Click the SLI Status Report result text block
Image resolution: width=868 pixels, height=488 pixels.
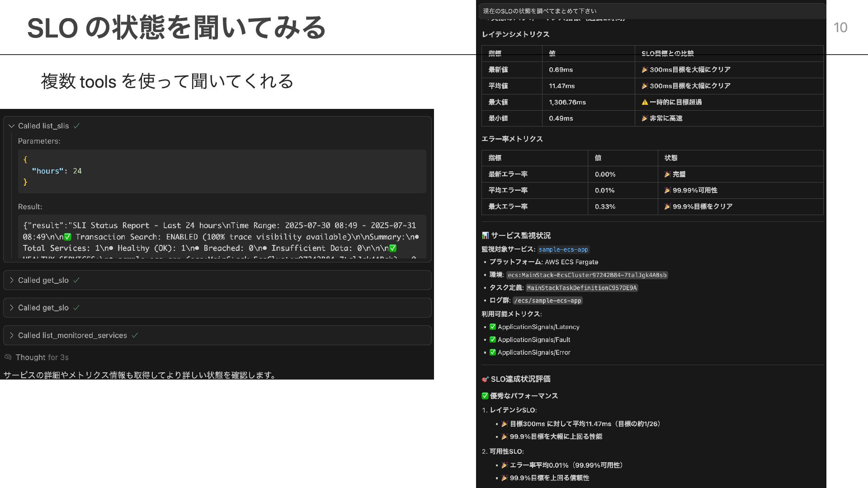[x=222, y=237]
